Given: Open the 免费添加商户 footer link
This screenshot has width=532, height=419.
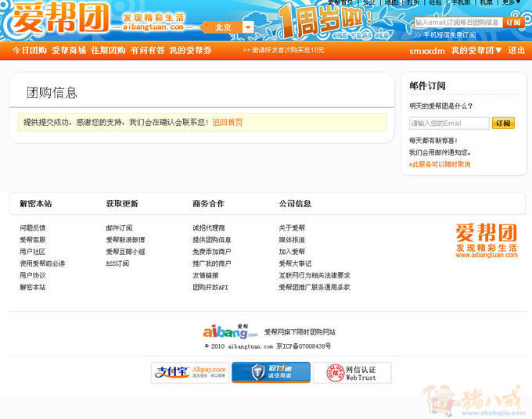Looking at the screenshot, I should coord(212,252).
